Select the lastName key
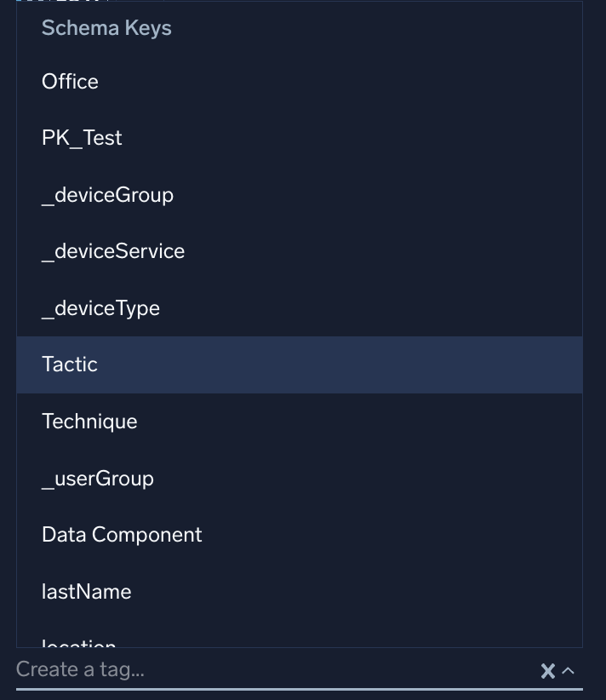606x700 pixels. tap(86, 591)
